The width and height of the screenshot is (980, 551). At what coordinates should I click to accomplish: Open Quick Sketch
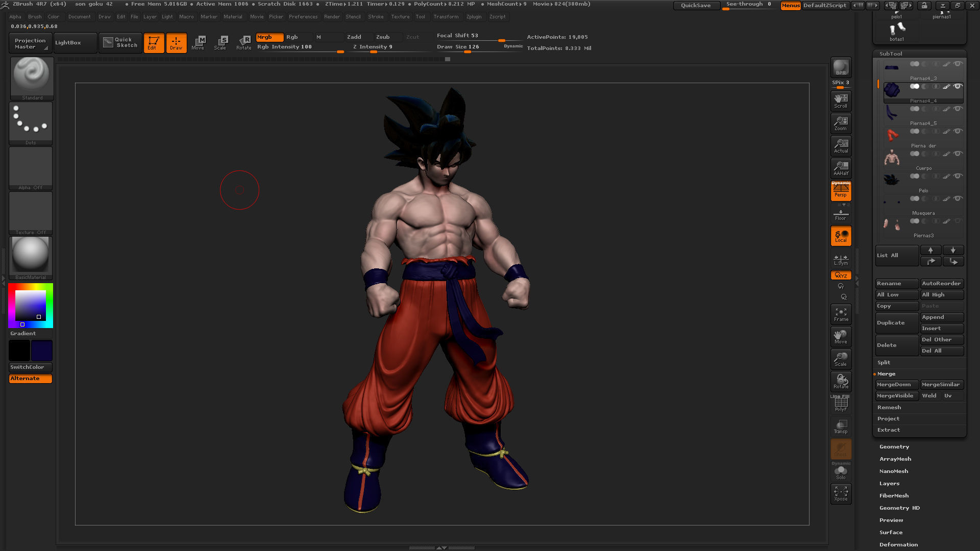point(120,42)
